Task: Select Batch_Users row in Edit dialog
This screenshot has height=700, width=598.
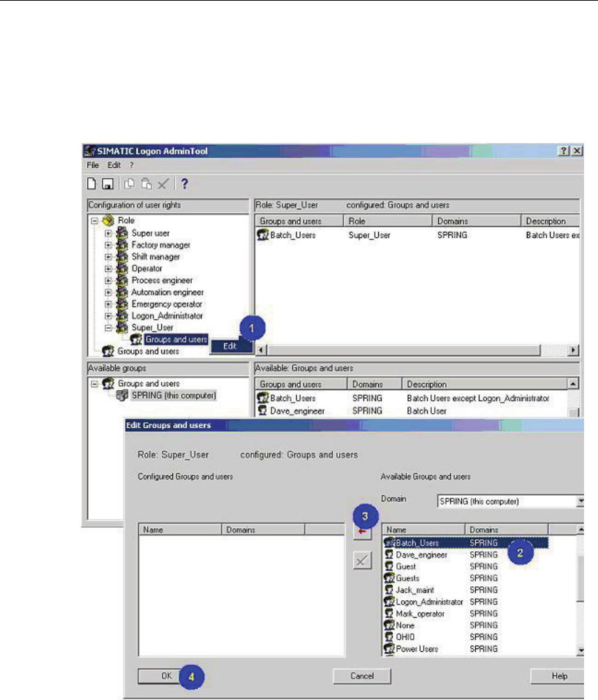Action: point(466,543)
